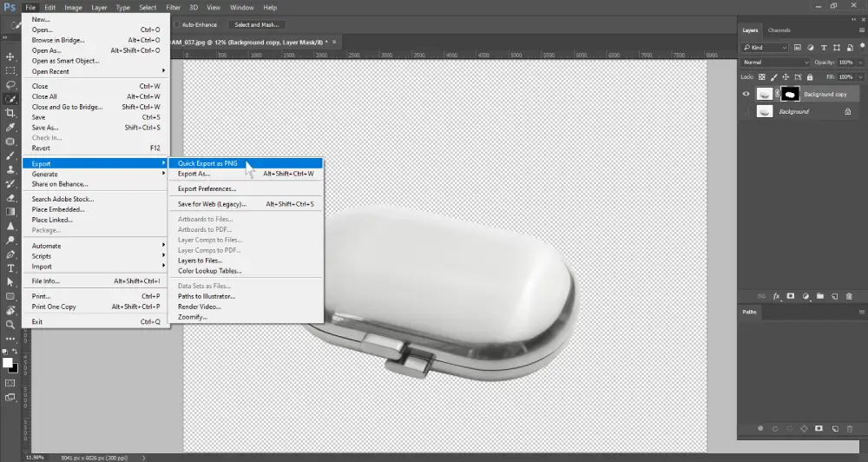Select the Brush tool
The height and width of the screenshot is (462, 868).
click(10, 155)
